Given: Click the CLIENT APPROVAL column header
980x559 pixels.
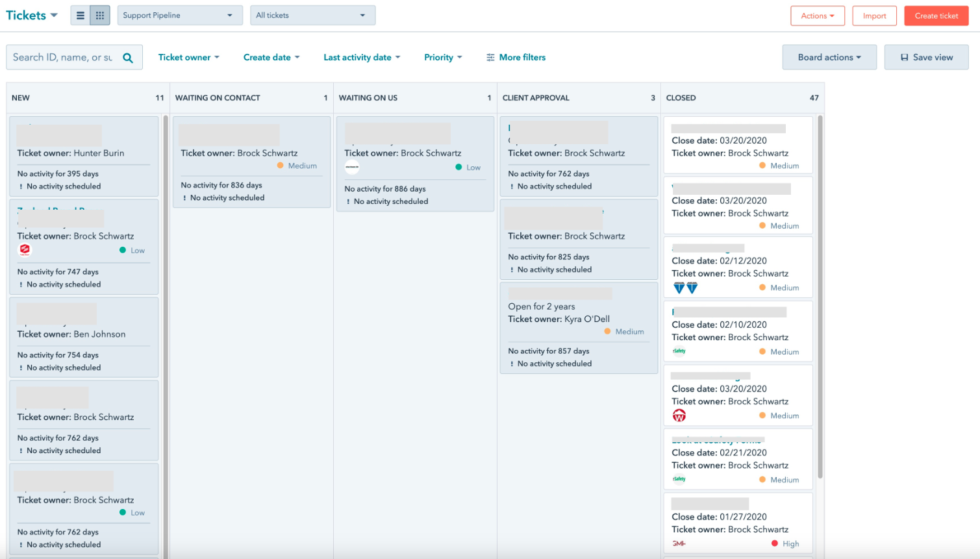Looking at the screenshot, I should (579, 97).
